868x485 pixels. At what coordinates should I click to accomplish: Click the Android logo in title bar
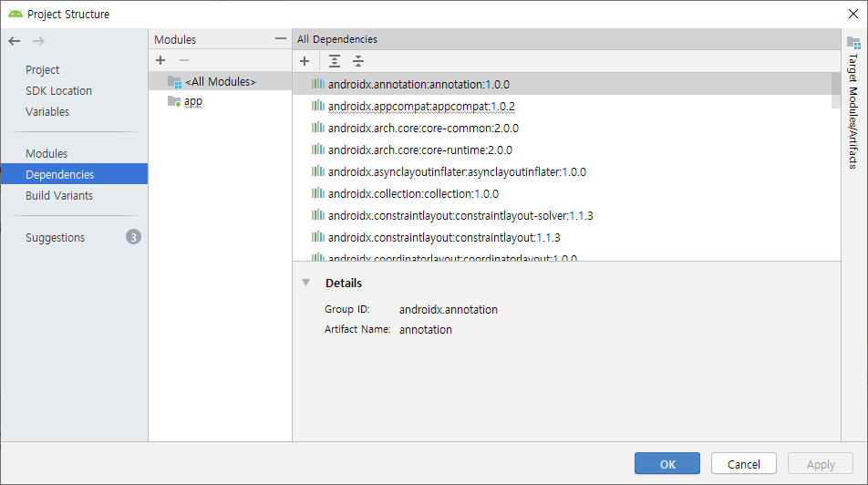[x=15, y=14]
